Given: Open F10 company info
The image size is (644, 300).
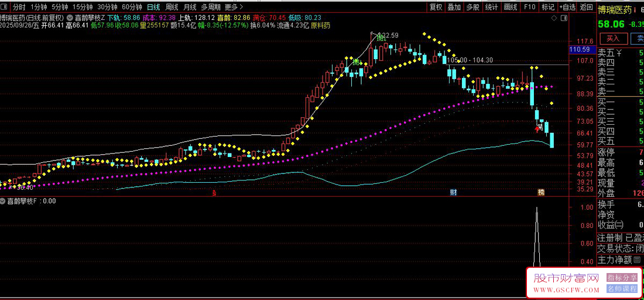Looking at the screenshot, I should click(x=529, y=7).
